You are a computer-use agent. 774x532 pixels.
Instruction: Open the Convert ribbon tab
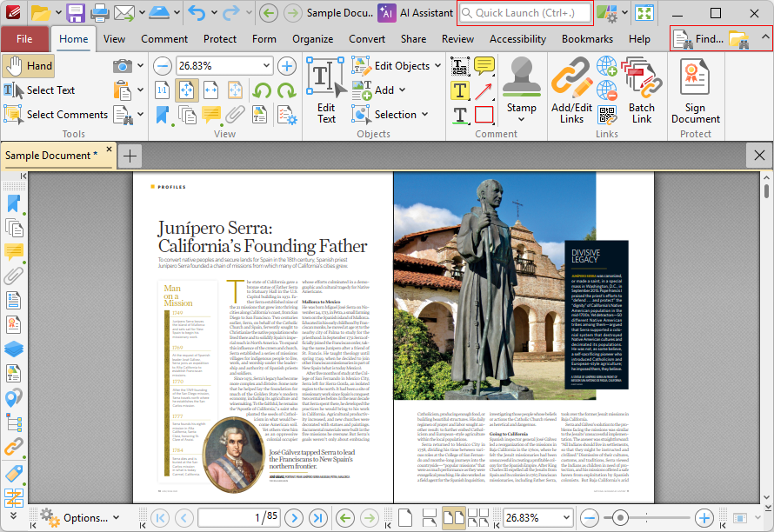[x=367, y=39]
